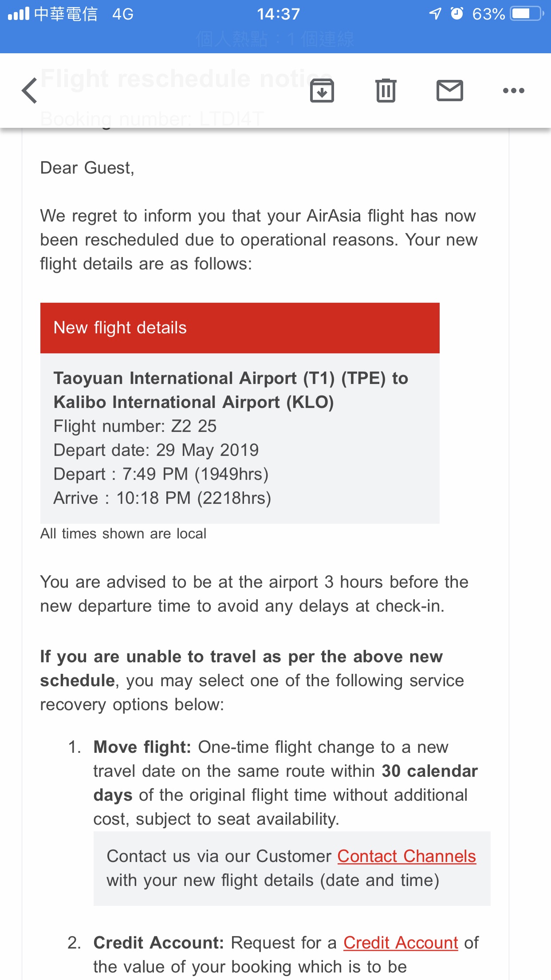Tap the location arrow status icon
The height and width of the screenshot is (980, 551).
click(435, 14)
